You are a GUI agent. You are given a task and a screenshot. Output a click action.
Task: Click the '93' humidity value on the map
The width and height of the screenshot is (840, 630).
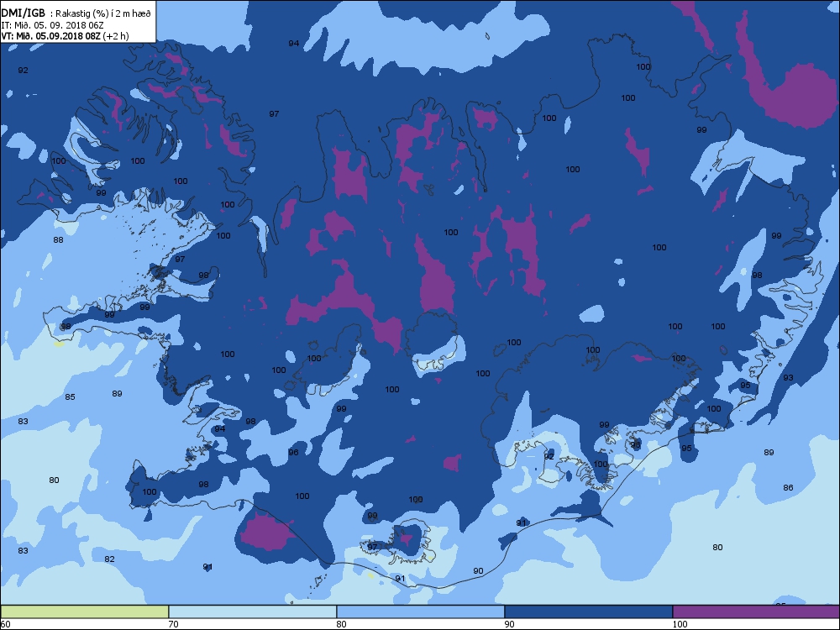[788, 378]
